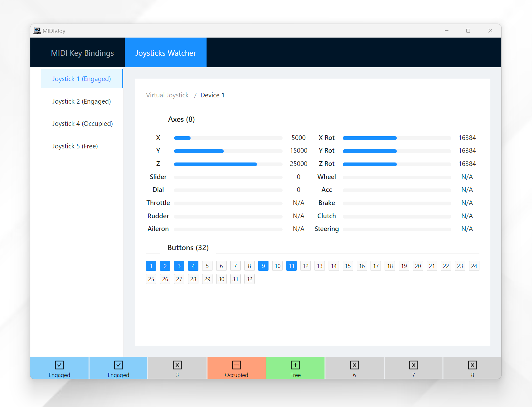Switch to MIDI Key Bindings tab

click(x=82, y=53)
